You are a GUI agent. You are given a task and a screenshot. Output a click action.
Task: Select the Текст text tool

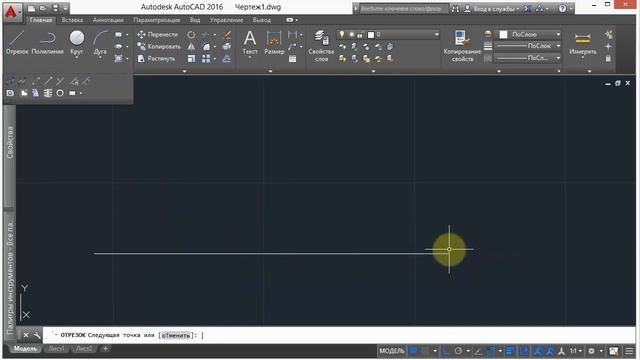[250, 42]
